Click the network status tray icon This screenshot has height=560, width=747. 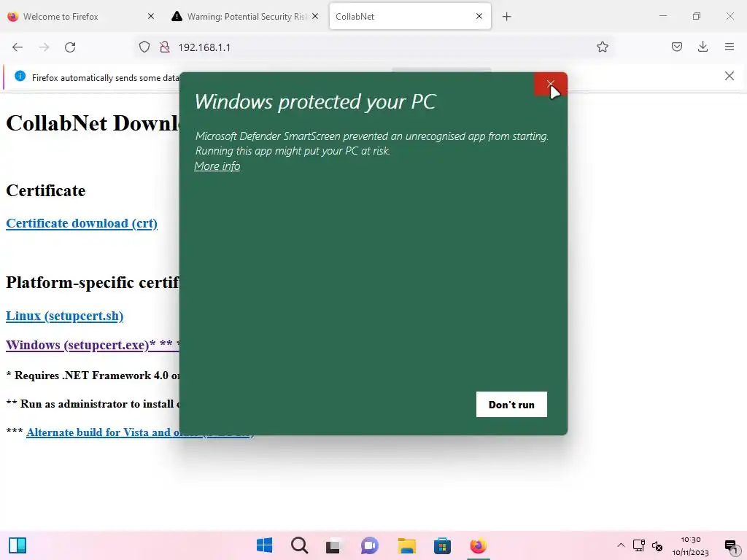tap(638, 545)
